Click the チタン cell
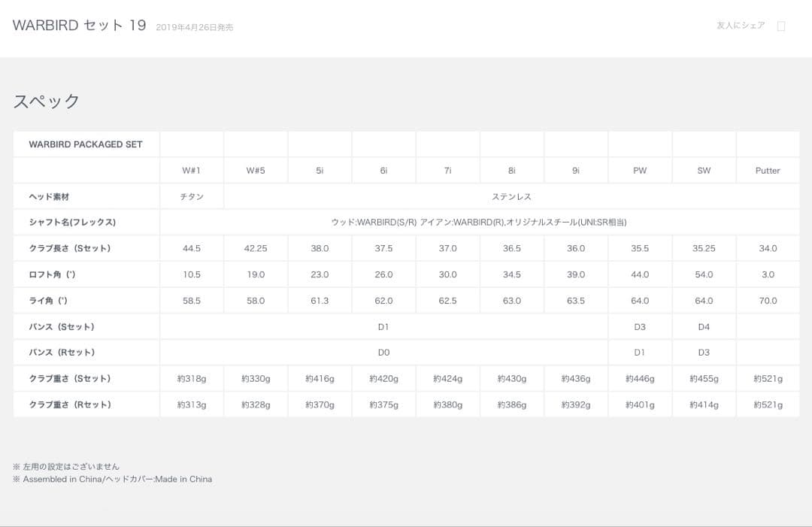The image size is (812, 527). click(x=192, y=197)
